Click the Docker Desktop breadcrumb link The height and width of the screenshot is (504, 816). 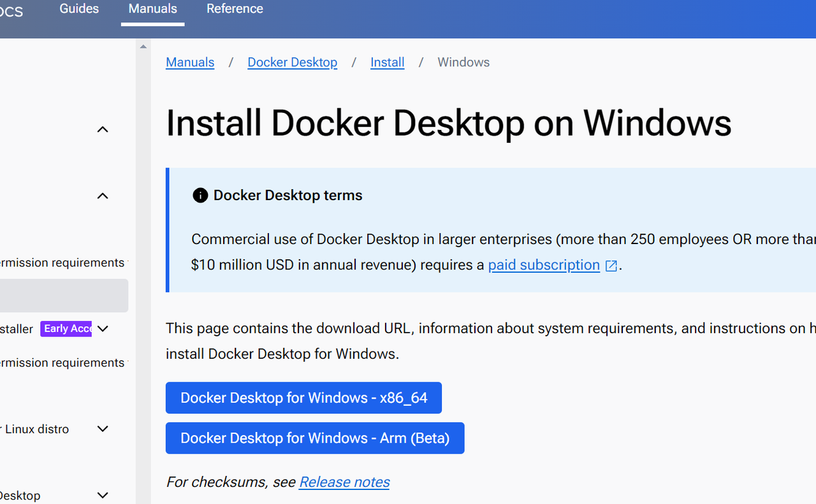[293, 62]
